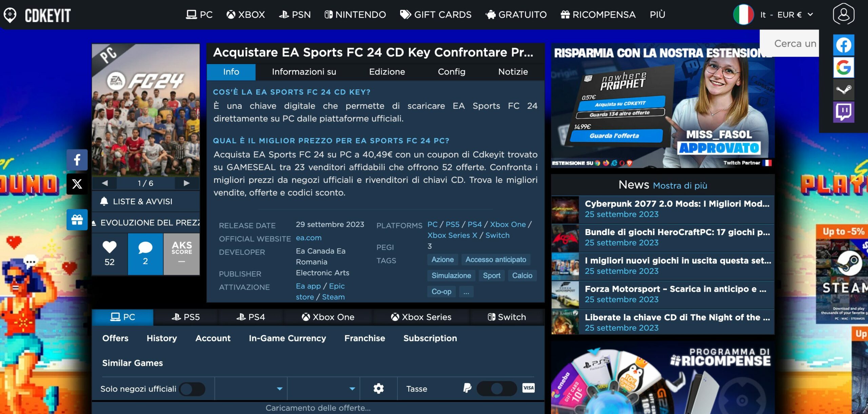This screenshot has height=414, width=868.
Task: Select the PS5 platform tab
Action: click(x=185, y=317)
